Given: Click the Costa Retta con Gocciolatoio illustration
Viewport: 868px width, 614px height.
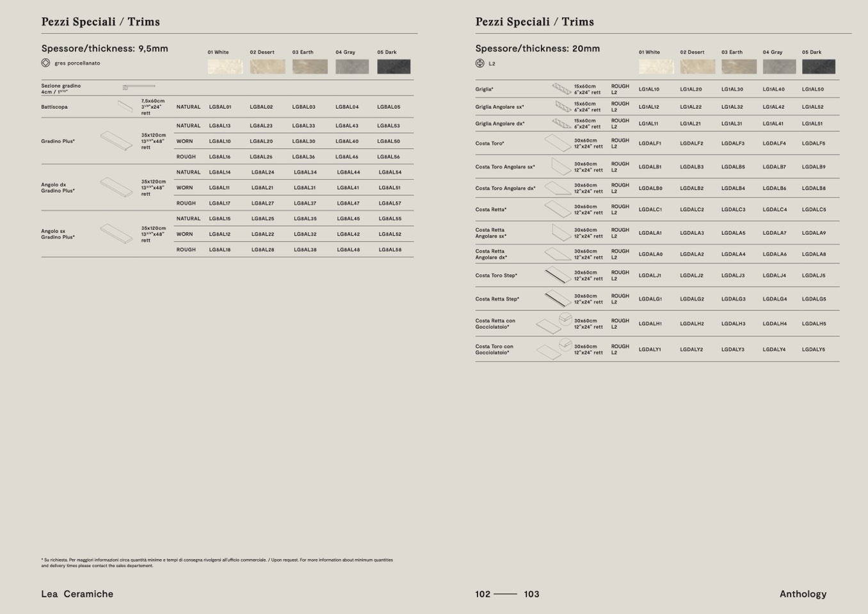Looking at the screenshot, I should click(x=554, y=323).
